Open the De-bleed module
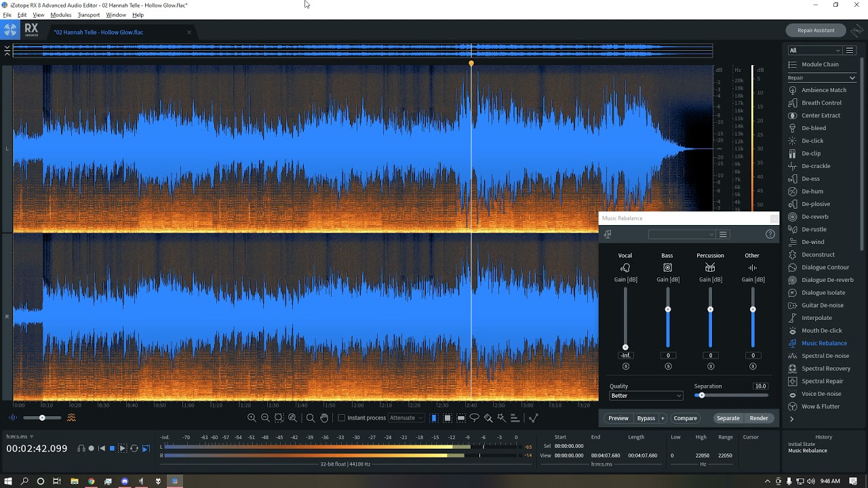Screen dimensions: 868x488 pos(807,128)
